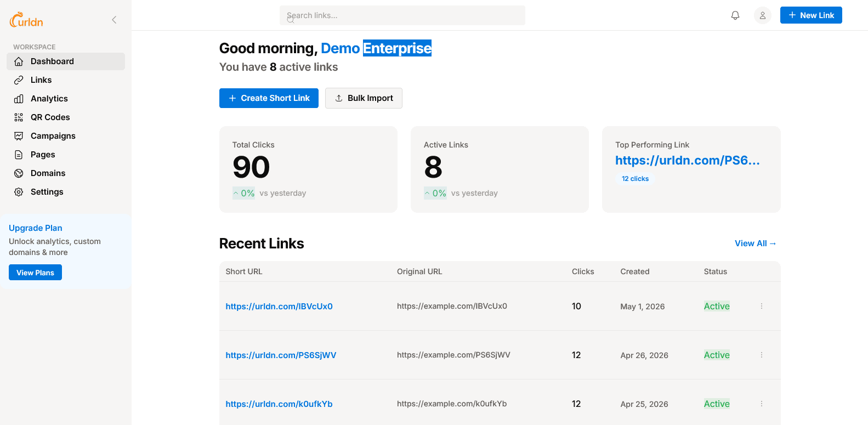Click the Bulk Import button
Viewport: 868px width, 425px height.
(x=364, y=98)
